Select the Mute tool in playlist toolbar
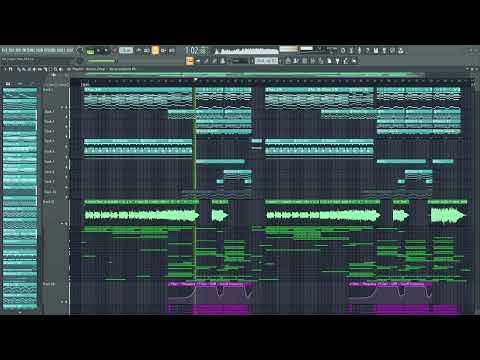Screen dimensions: 480x360 tap(34, 69)
